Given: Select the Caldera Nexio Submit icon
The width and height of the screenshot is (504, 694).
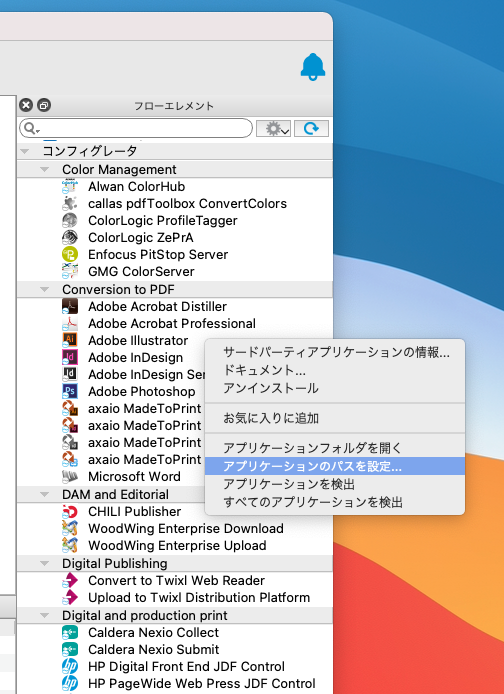Looking at the screenshot, I should [70, 649].
